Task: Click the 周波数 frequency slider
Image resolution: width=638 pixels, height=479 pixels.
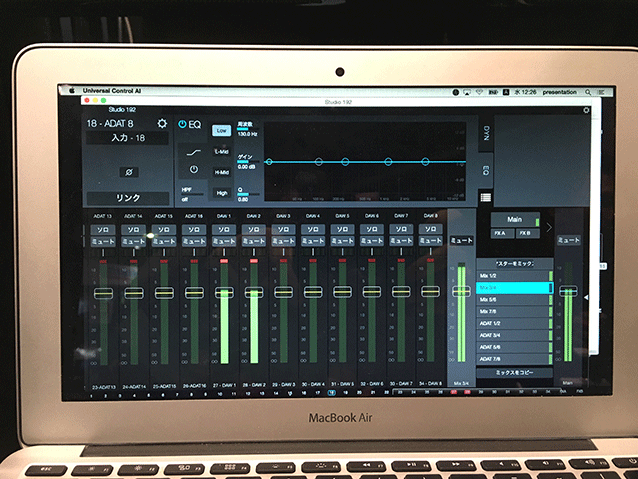Action: click(248, 129)
